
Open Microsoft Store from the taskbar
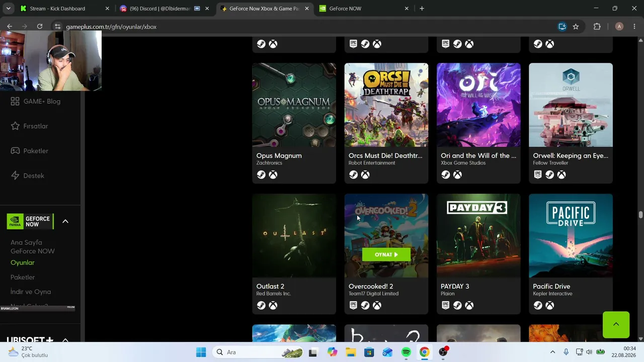(369, 352)
